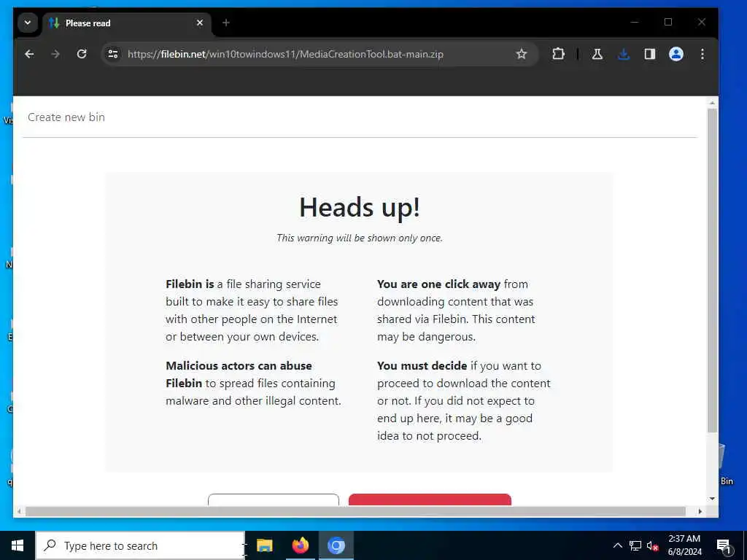Click the red button below the warning
747x560 pixels.
tap(430, 499)
